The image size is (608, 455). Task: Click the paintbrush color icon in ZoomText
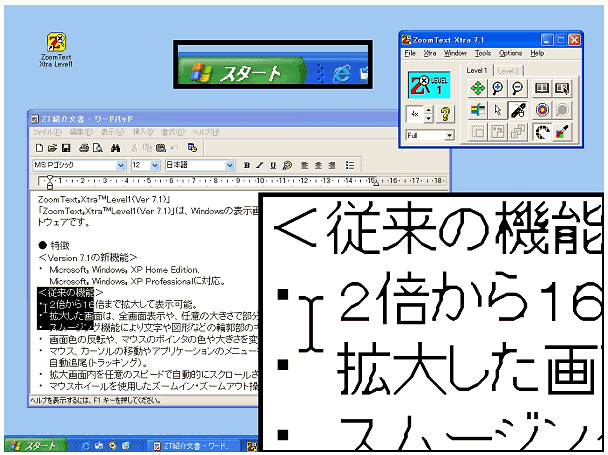(x=562, y=132)
